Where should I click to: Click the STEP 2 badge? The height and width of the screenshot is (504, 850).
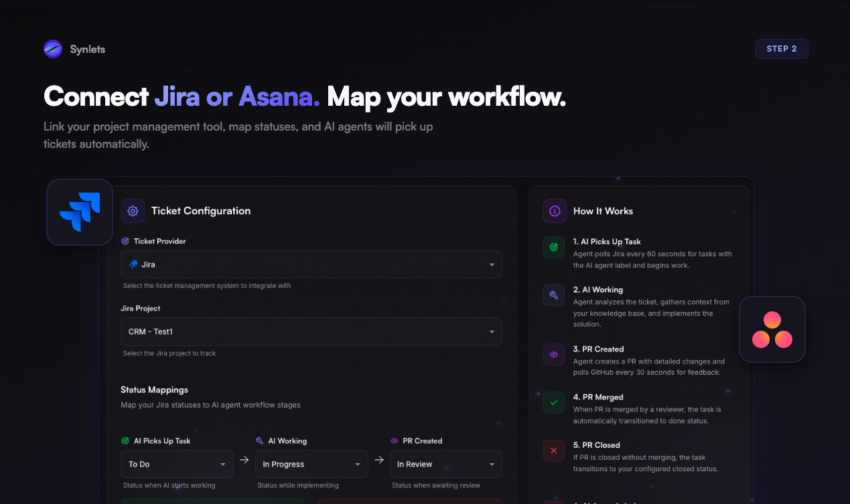pos(782,49)
